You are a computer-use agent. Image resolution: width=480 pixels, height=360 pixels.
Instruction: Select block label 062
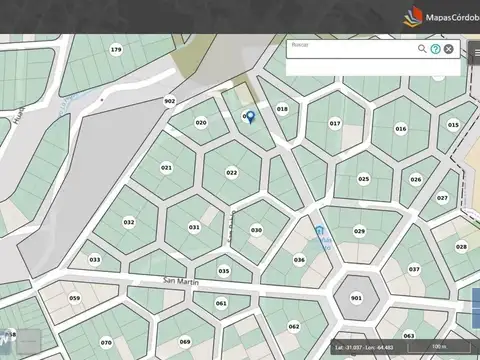(x=294, y=327)
